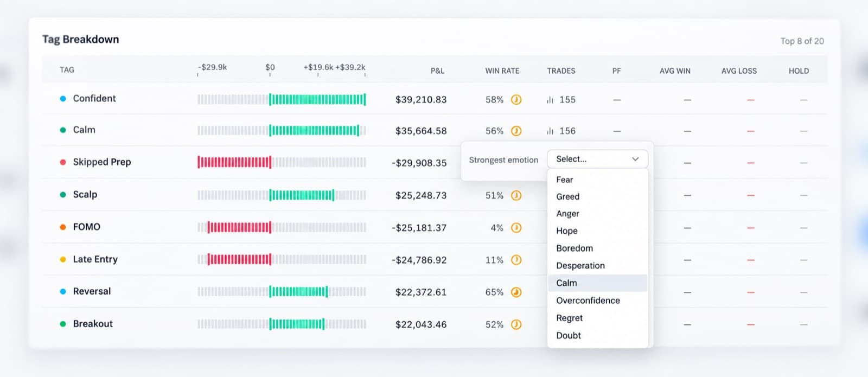Image resolution: width=868 pixels, height=377 pixels.
Task: Click the FOMO tag name
Action: click(x=87, y=227)
